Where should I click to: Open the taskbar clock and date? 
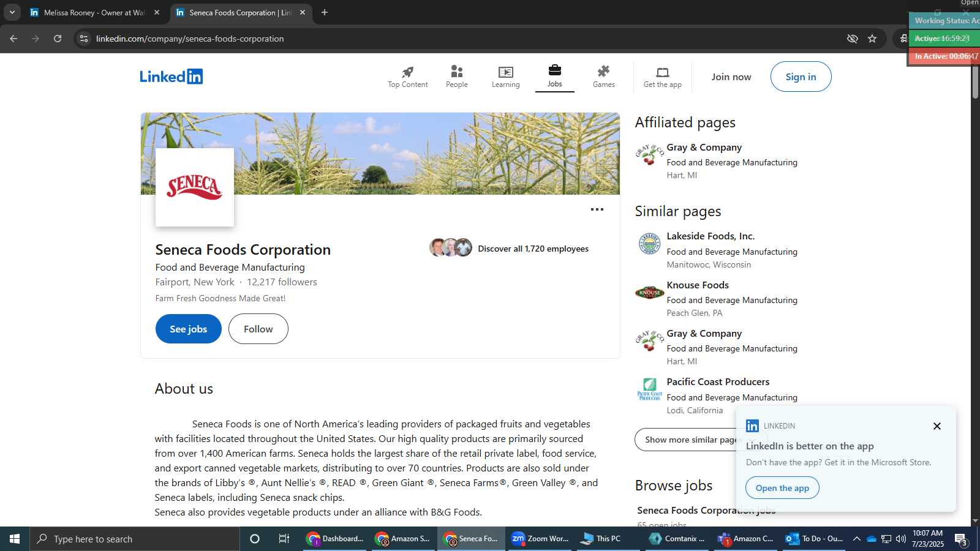click(928, 539)
